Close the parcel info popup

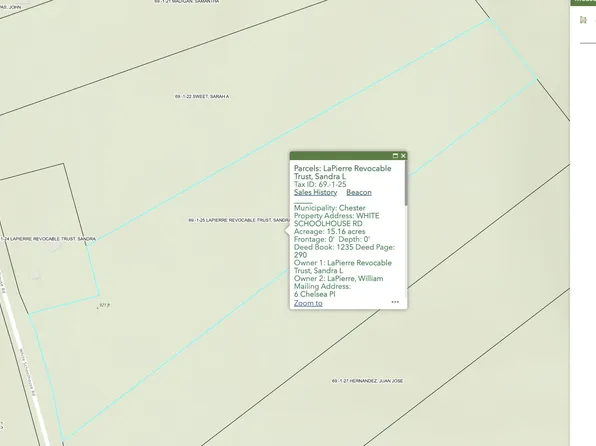click(403, 156)
